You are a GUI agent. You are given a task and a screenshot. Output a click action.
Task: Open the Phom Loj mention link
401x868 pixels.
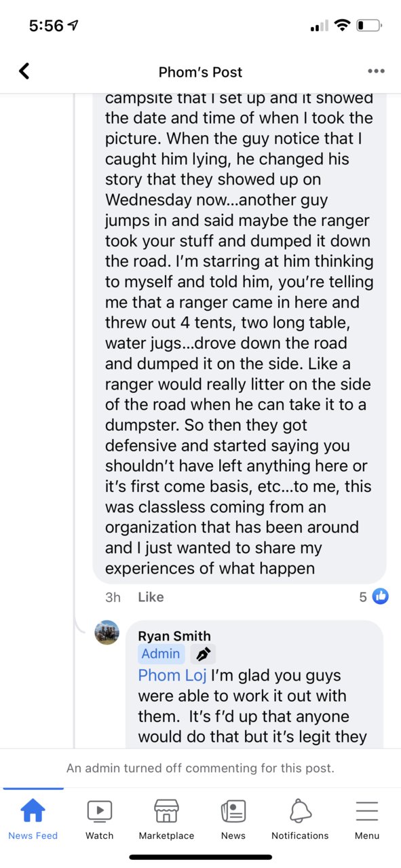tap(172, 675)
